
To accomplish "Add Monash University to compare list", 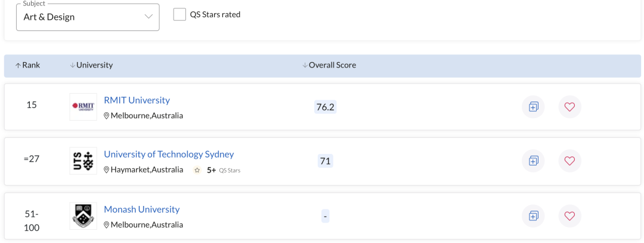I will pos(533,216).
